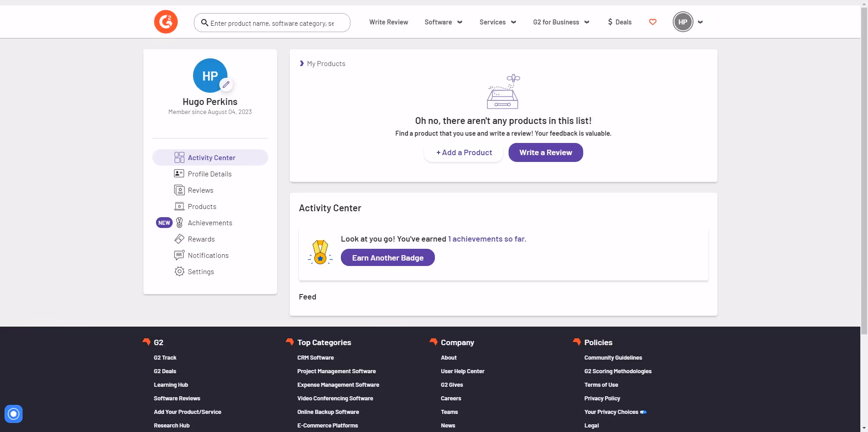Image resolution: width=868 pixels, height=432 pixels.
Task: Click the empty box illustration
Action: click(503, 91)
